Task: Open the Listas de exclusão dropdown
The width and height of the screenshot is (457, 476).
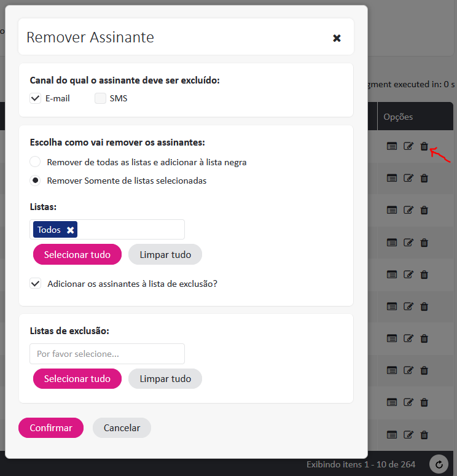Action: 107,354
